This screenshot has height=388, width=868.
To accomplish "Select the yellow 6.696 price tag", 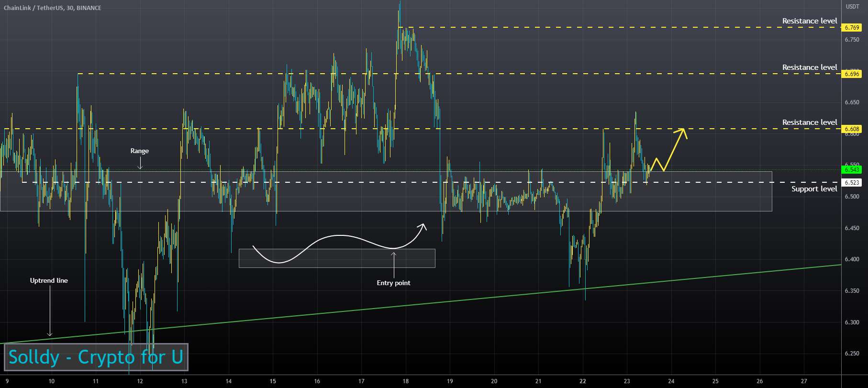I will pyautogui.click(x=852, y=74).
